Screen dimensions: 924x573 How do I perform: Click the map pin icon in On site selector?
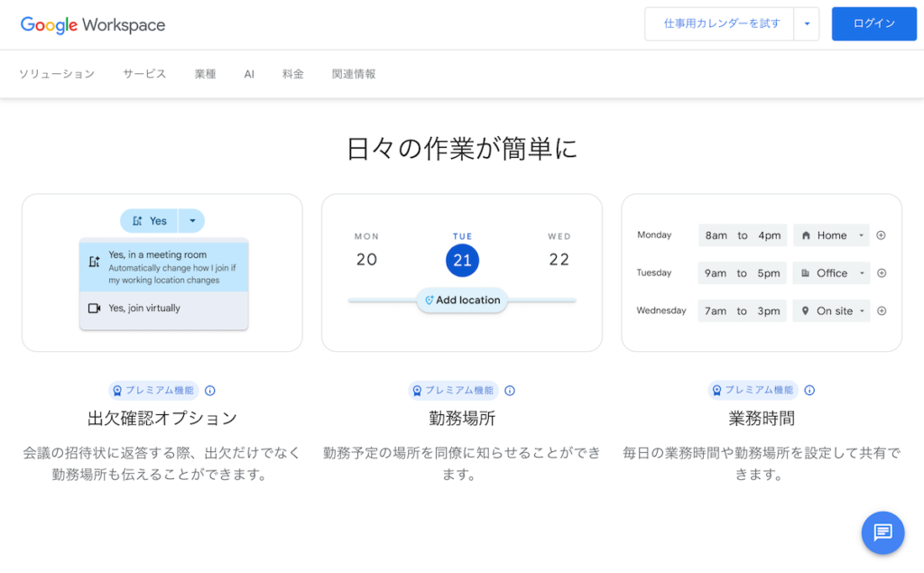tap(805, 310)
